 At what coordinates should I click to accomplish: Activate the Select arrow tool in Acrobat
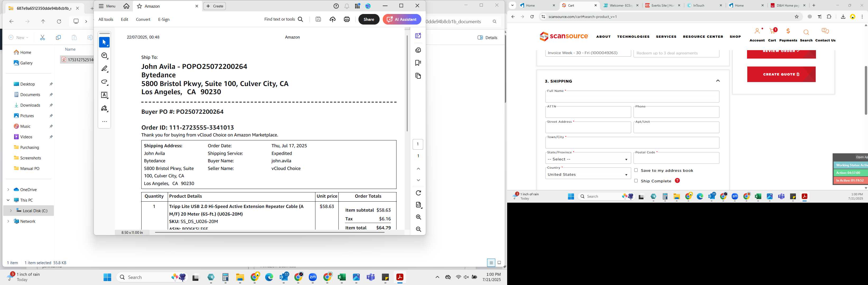tap(104, 42)
